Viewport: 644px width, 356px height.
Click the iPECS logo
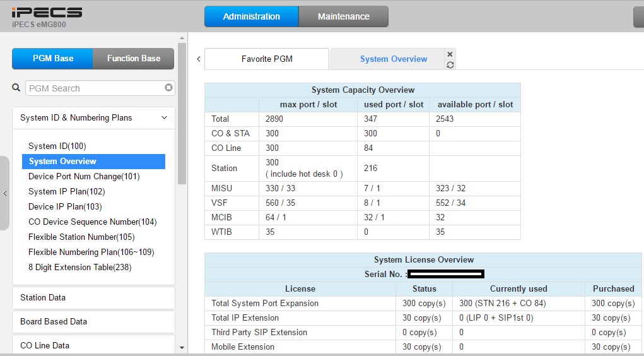pyautogui.click(x=47, y=13)
